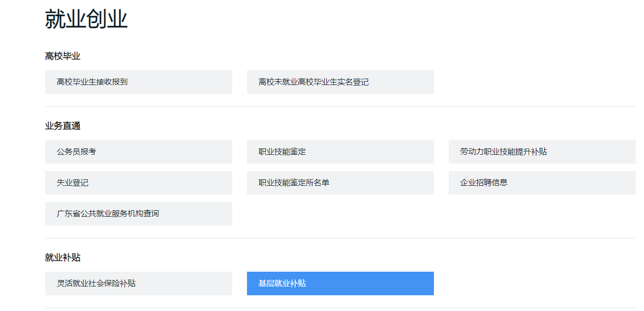View 企业招聘信息 page

coord(542,183)
